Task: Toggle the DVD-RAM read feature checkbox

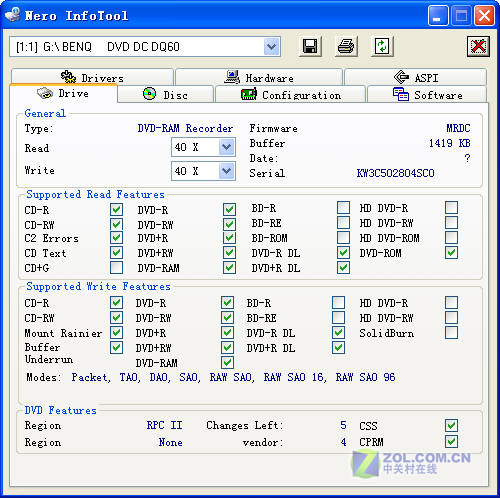Action: coord(229,267)
